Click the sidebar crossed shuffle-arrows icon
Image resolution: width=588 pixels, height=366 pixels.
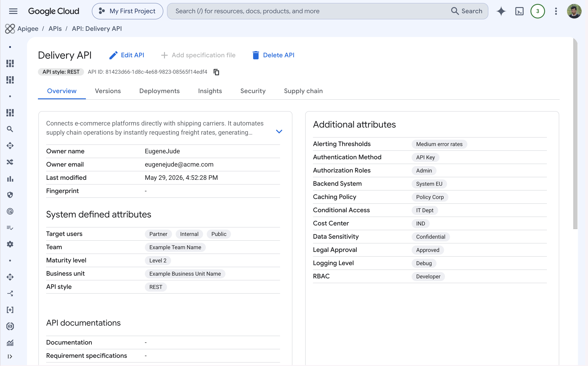tap(10, 162)
